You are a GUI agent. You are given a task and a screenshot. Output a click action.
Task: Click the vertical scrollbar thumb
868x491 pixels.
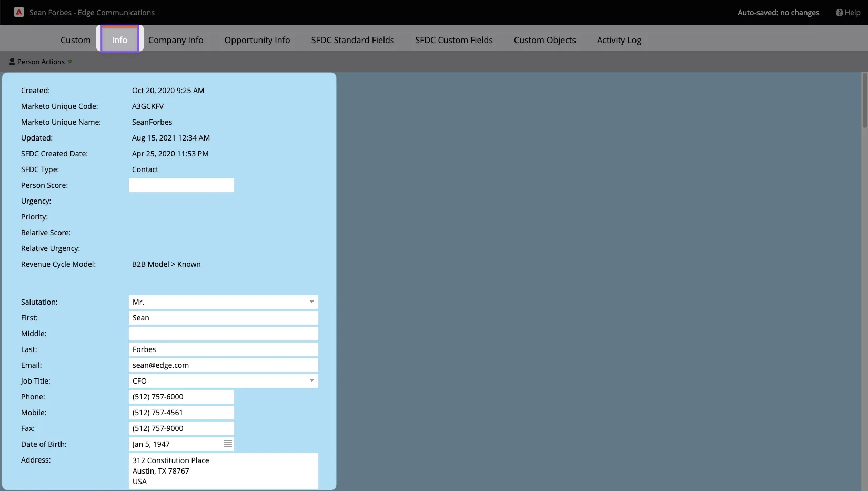click(864, 100)
